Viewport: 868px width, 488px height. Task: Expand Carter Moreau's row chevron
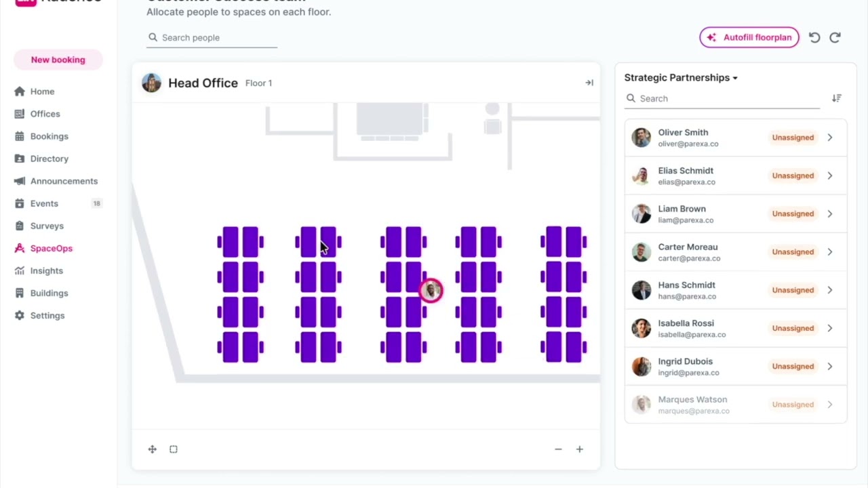(829, 251)
